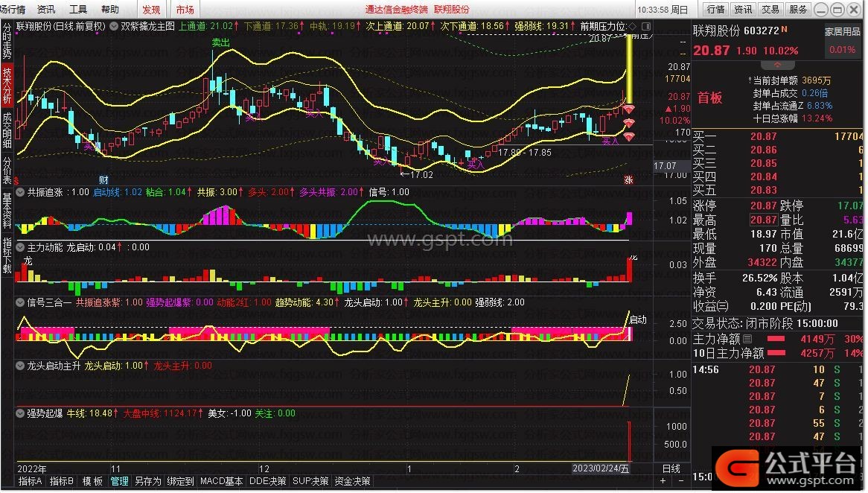Collapse the 强势起爆 indicator panel toggle
Screen dimensions: 868x493
click(x=21, y=413)
